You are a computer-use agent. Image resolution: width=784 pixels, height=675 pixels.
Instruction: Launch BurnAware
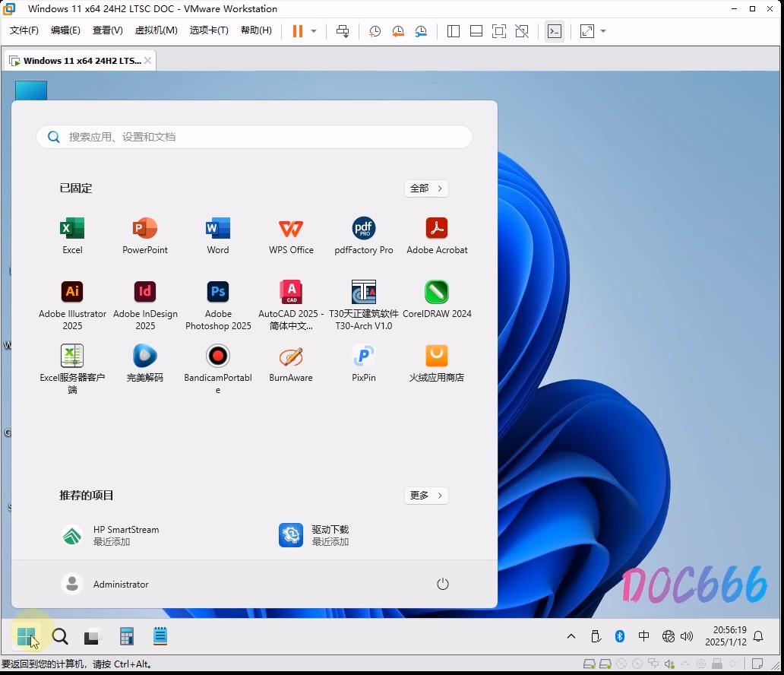(291, 363)
